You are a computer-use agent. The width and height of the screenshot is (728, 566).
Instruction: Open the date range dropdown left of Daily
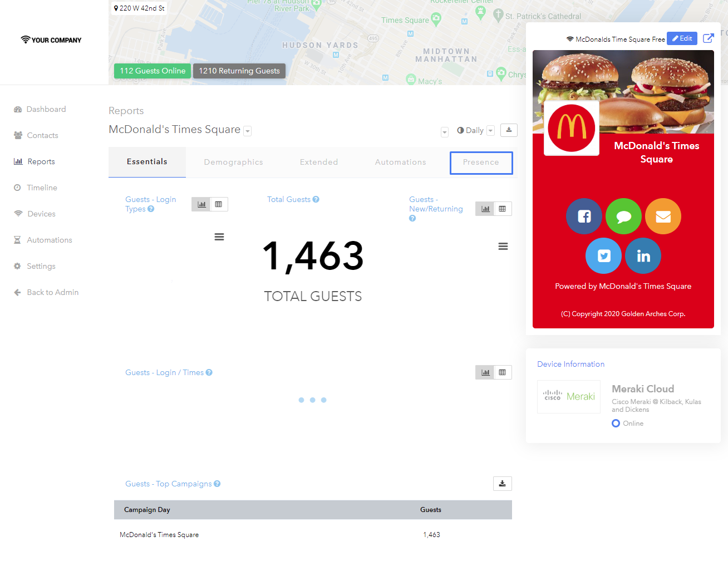pyautogui.click(x=445, y=132)
